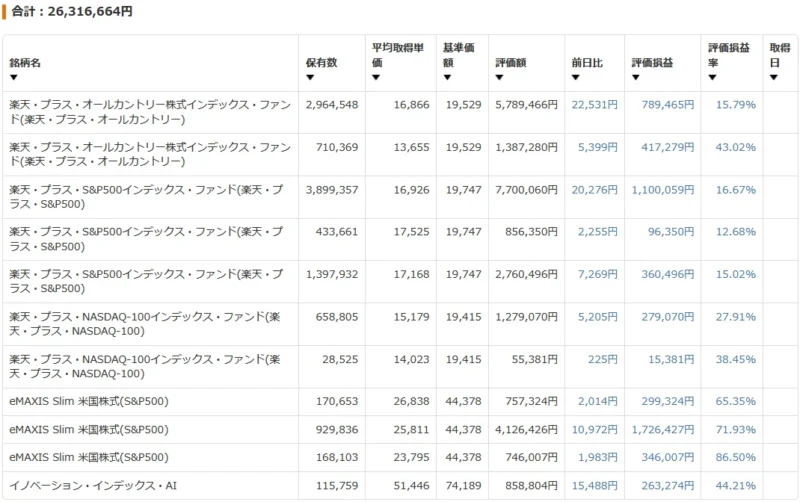Click sort arrow under 基準価額
This screenshot has width=800, height=502.
pyautogui.click(x=447, y=78)
